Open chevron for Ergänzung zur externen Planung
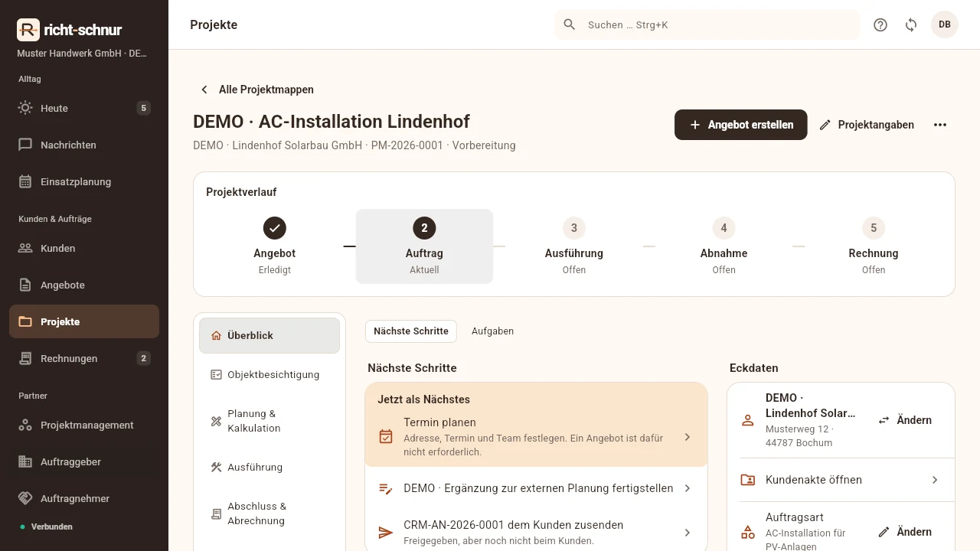The image size is (980, 551). (x=687, y=488)
